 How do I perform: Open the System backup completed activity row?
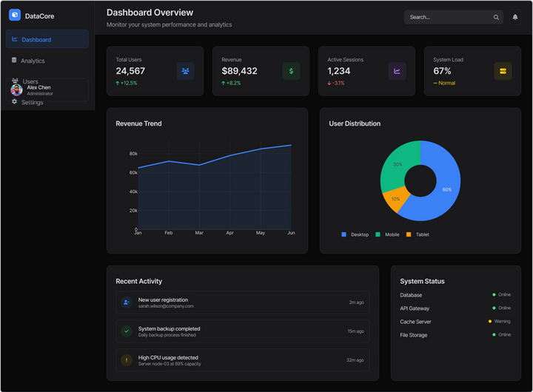point(243,331)
